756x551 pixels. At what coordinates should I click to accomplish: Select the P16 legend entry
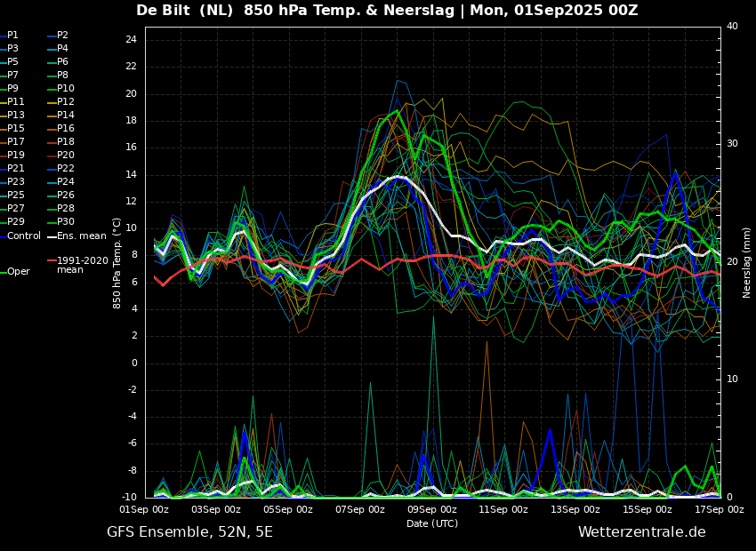coord(66,128)
